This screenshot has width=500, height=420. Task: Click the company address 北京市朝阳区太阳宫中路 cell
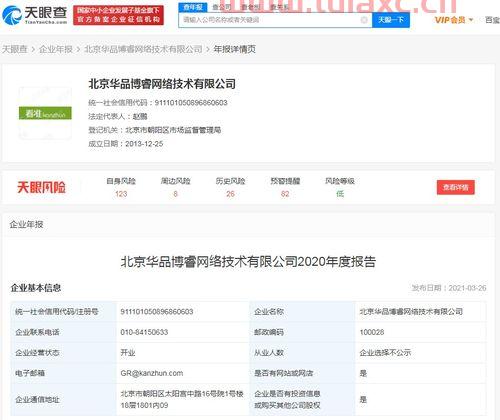click(182, 399)
